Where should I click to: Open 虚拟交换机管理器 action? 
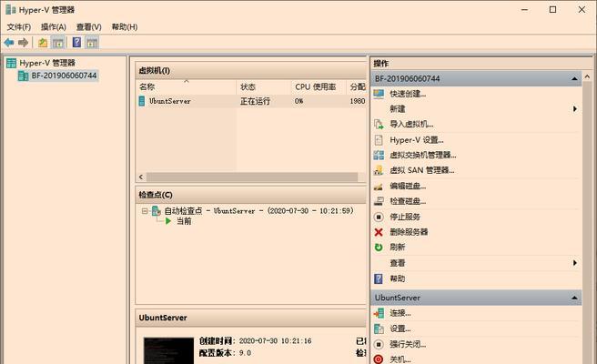[x=422, y=155]
